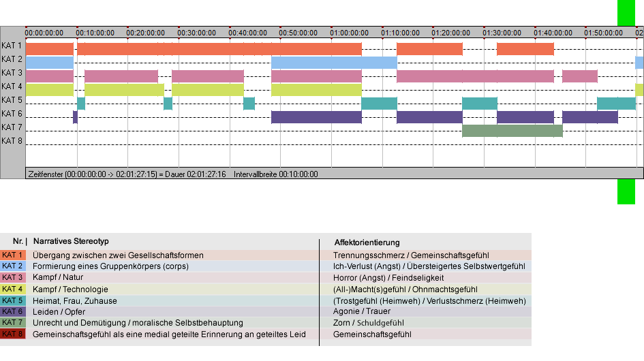Select the 01:30:00:00 time marker
644x361 pixels.
point(502,33)
